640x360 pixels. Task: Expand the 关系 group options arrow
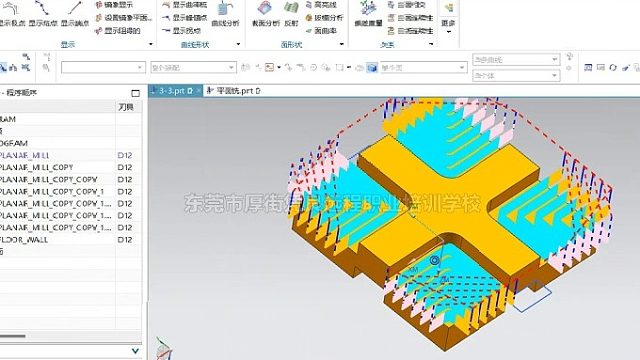[431, 44]
